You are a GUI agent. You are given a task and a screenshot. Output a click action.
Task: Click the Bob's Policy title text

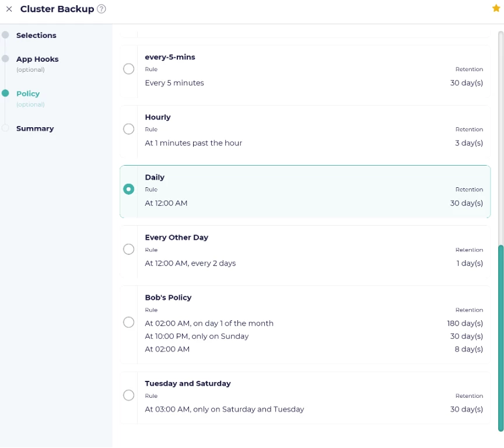168,297
